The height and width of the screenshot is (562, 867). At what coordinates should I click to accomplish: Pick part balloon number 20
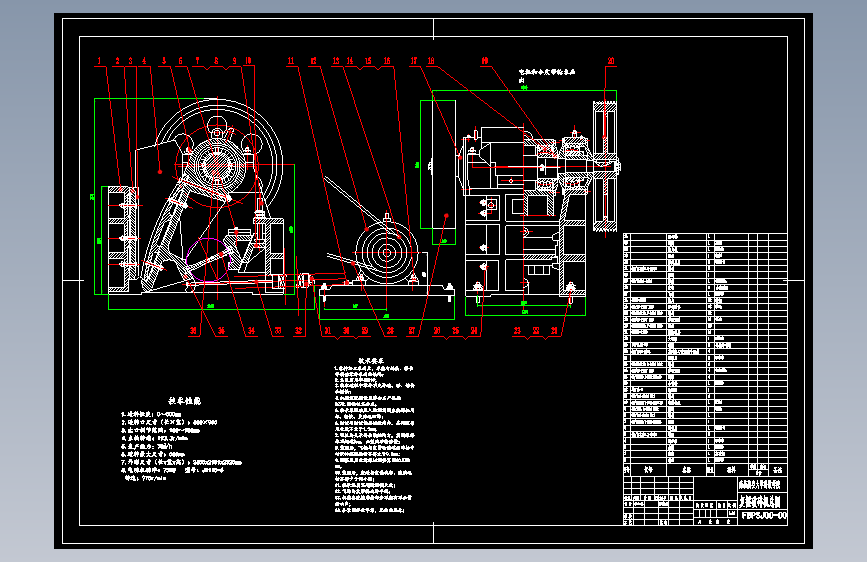click(x=611, y=61)
